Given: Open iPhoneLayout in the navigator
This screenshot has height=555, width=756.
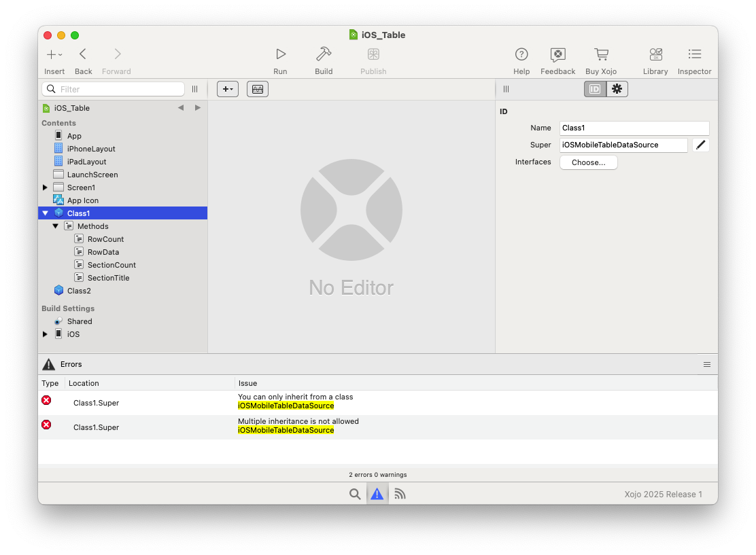Looking at the screenshot, I should pyautogui.click(x=91, y=149).
